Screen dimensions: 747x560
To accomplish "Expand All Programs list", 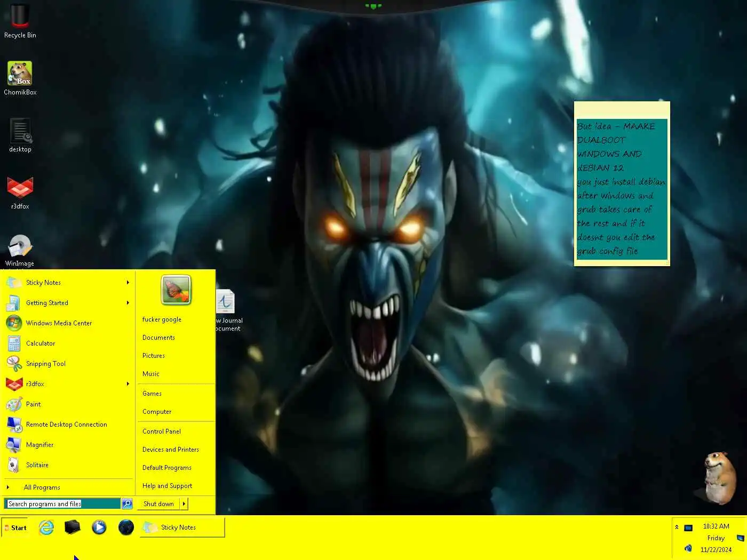I will pos(69,487).
